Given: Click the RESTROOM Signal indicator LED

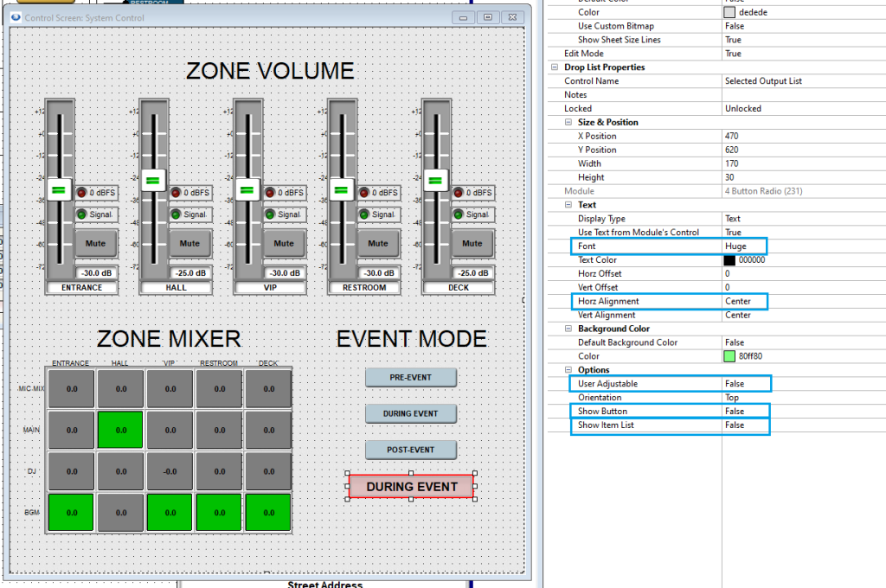Looking at the screenshot, I should click(x=364, y=214).
